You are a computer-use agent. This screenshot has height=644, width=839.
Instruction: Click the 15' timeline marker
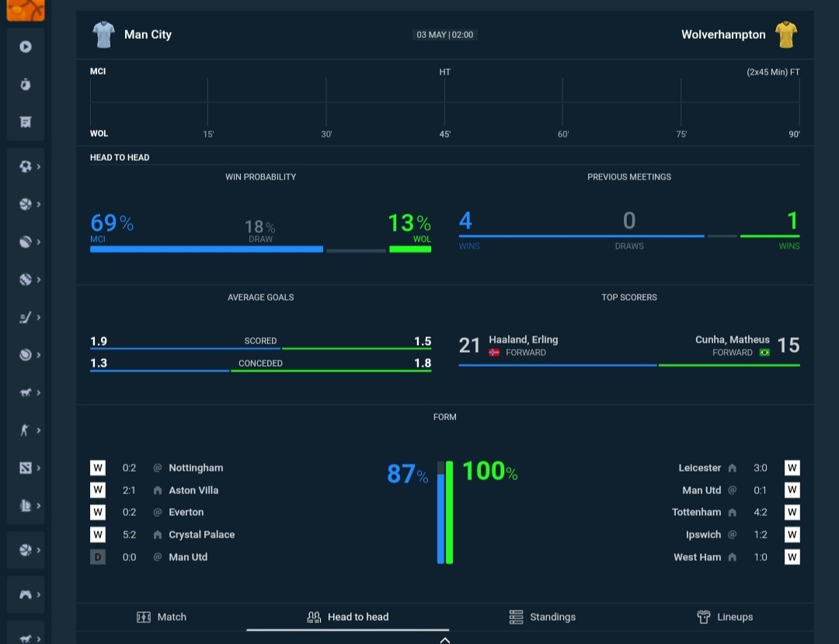pos(208,134)
